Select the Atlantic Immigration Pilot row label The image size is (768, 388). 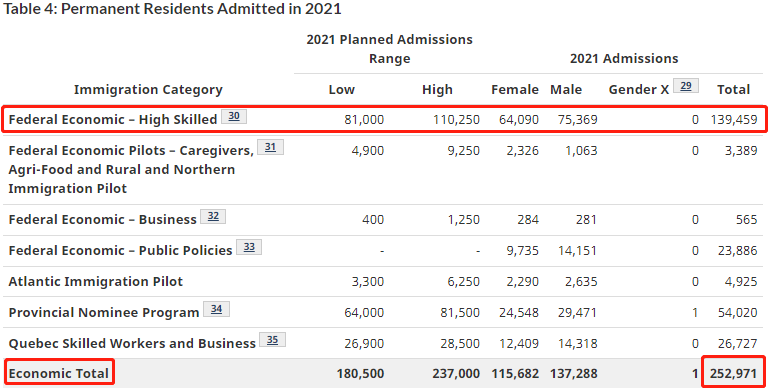96,281
